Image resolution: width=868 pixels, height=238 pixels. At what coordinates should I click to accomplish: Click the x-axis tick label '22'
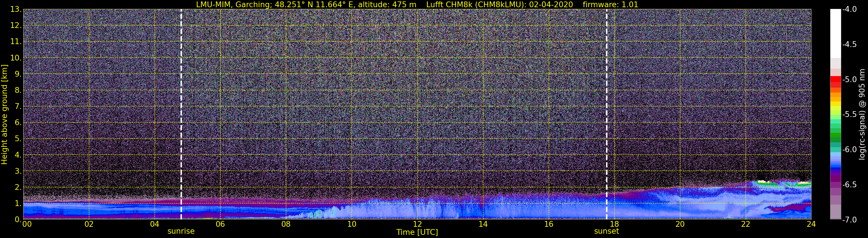click(x=746, y=224)
